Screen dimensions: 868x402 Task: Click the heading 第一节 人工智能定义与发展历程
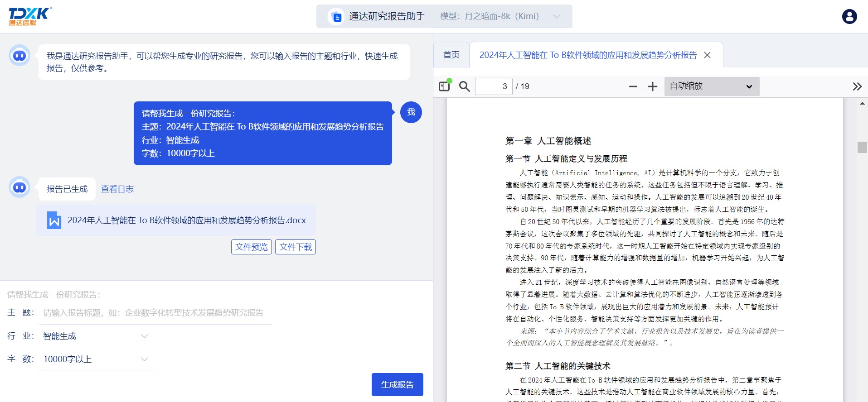567,159
